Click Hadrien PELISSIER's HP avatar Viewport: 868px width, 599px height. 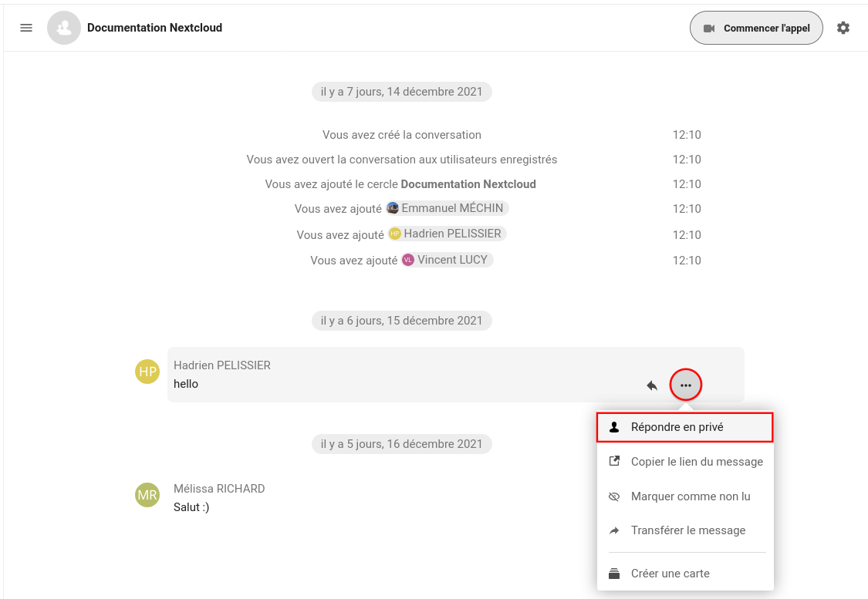(147, 372)
